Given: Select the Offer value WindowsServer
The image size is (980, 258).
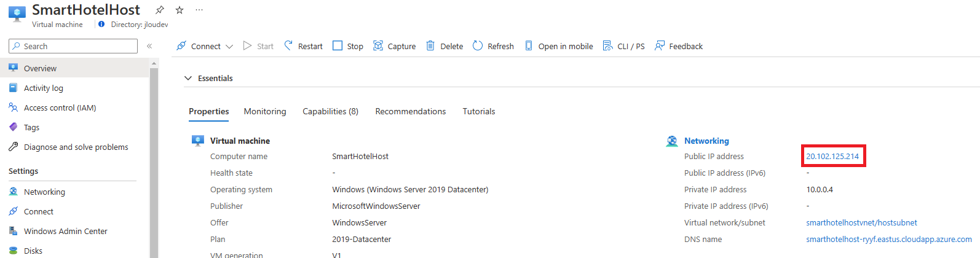Looking at the screenshot, I should pyautogui.click(x=360, y=222).
